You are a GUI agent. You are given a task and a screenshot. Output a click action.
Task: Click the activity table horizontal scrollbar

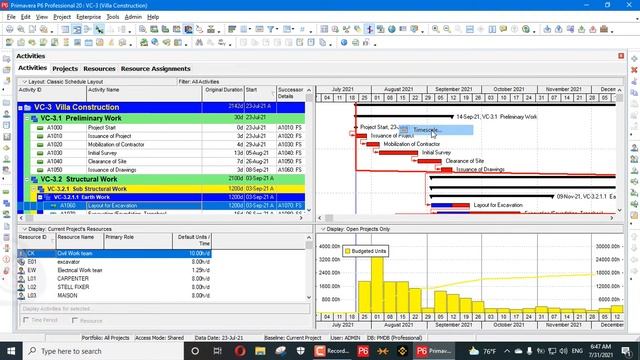coord(162,218)
